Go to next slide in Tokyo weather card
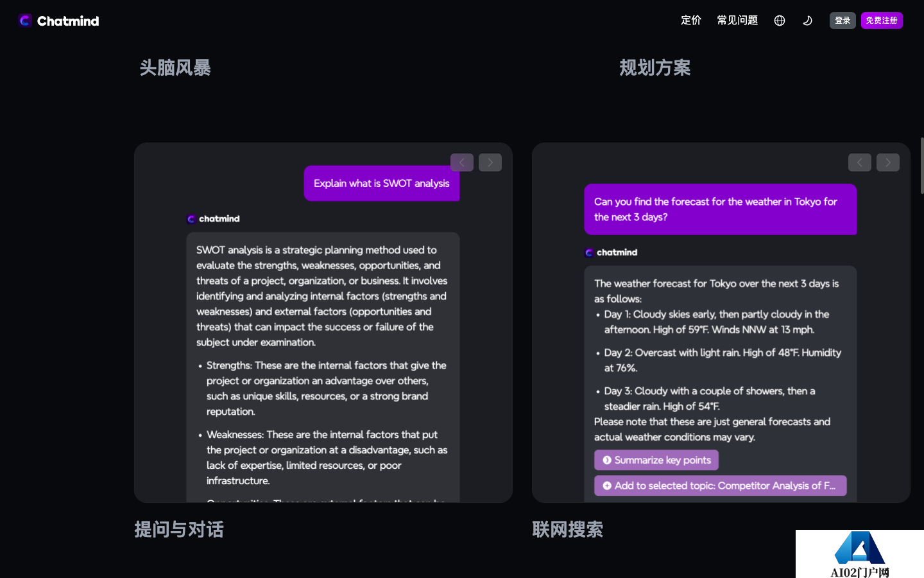The width and height of the screenshot is (924, 578). pyautogui.click(x=888, y=162)
